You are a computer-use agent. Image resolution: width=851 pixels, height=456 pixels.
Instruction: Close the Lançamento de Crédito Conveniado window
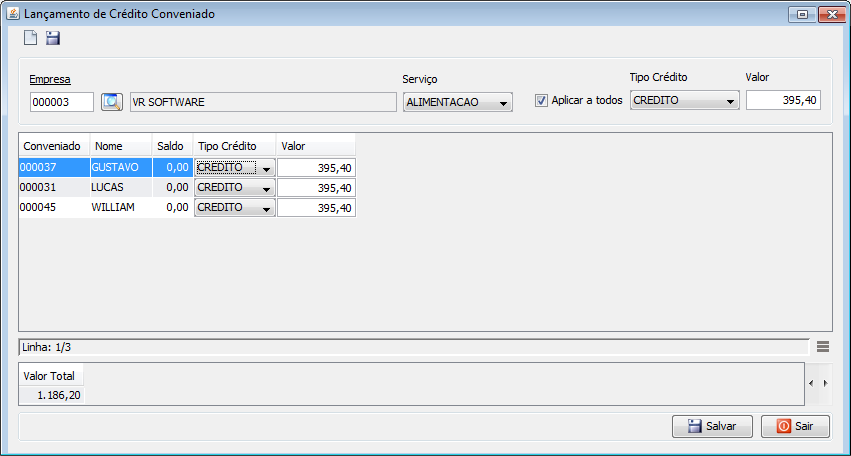830,15
